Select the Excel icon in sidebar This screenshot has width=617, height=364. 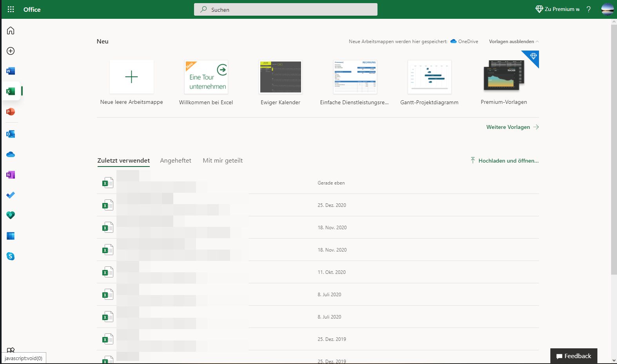11,91
